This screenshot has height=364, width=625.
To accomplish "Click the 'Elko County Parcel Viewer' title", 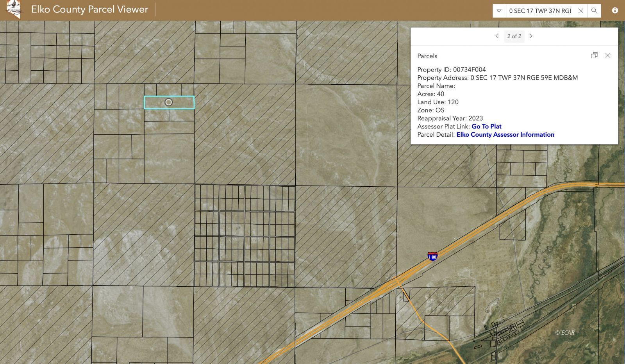I will click(x=89, y=9).
